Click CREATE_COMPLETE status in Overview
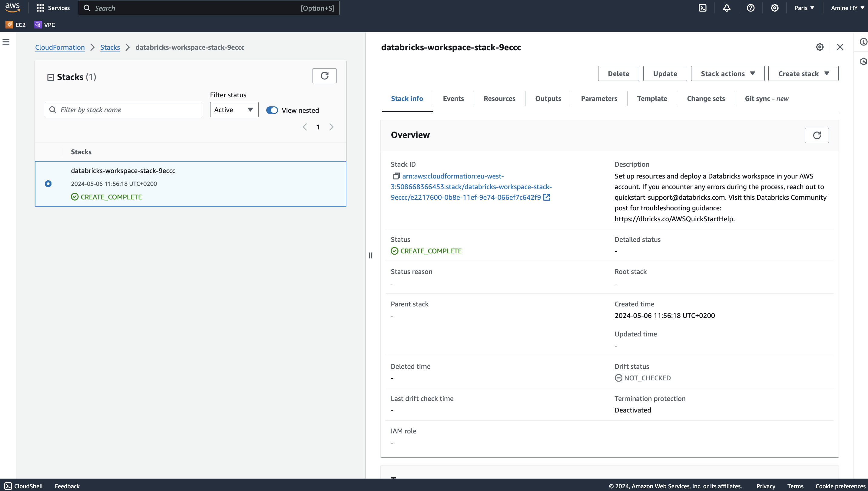The width and height of the screenshot is (868, 491). (x=426, y=251)
